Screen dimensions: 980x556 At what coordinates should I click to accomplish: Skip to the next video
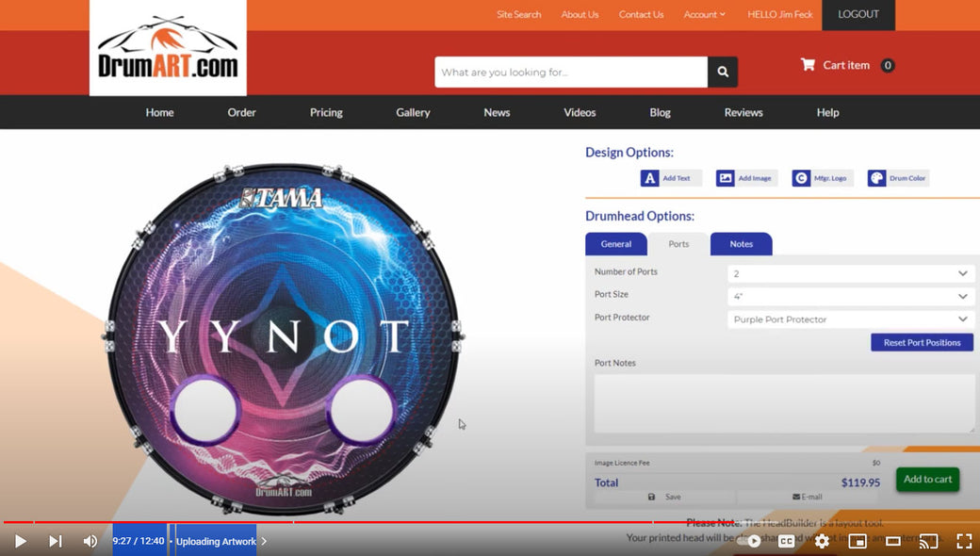tap(56, 541)
